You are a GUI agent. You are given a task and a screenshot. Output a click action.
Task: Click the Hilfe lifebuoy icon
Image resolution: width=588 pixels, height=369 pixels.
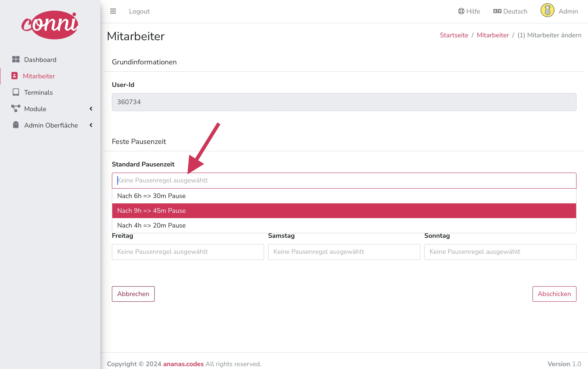(461, 11)
